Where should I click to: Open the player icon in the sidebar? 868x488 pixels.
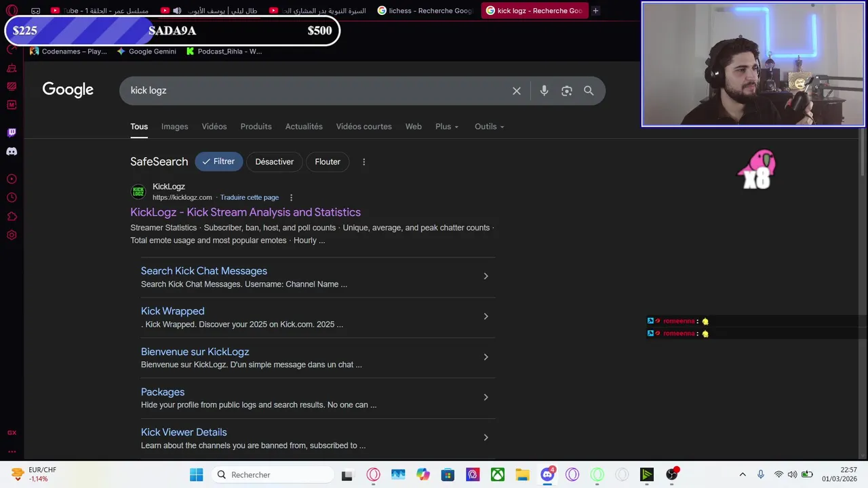[12, 179]
